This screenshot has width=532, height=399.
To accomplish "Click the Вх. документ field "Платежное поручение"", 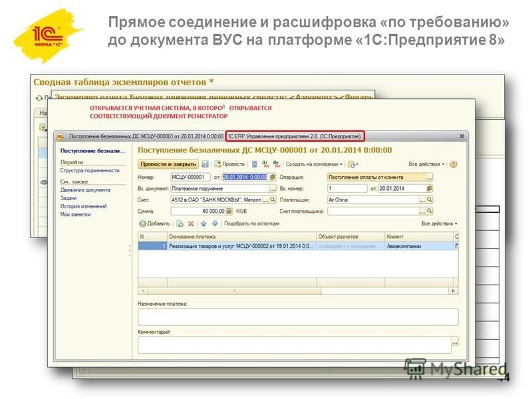I will (x=220, y=189).
